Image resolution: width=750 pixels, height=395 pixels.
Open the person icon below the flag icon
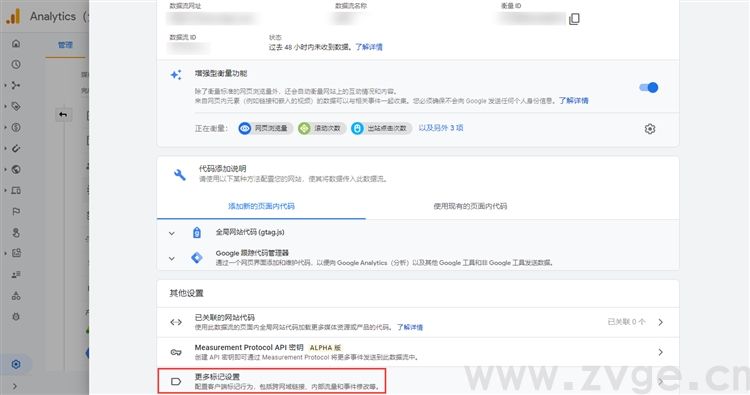click(16, 232)
